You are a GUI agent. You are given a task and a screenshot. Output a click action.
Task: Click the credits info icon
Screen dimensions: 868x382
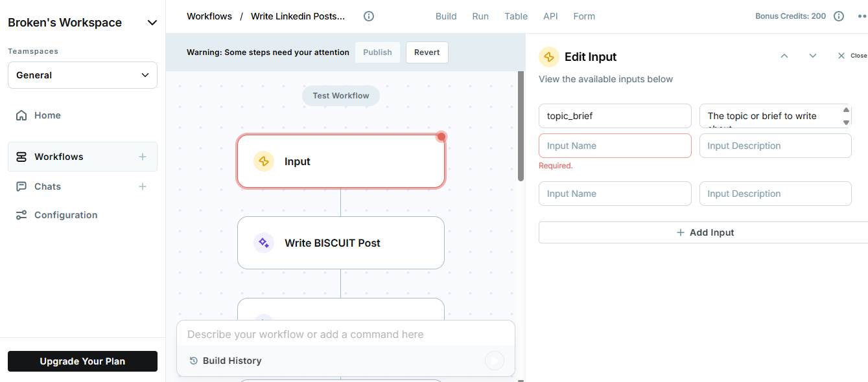(839, 16)
